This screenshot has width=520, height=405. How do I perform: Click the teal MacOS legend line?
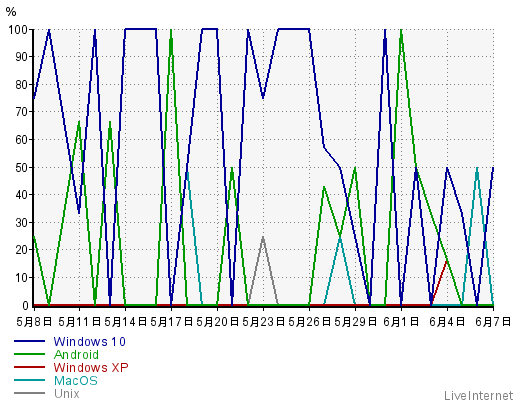coord(29,380)
